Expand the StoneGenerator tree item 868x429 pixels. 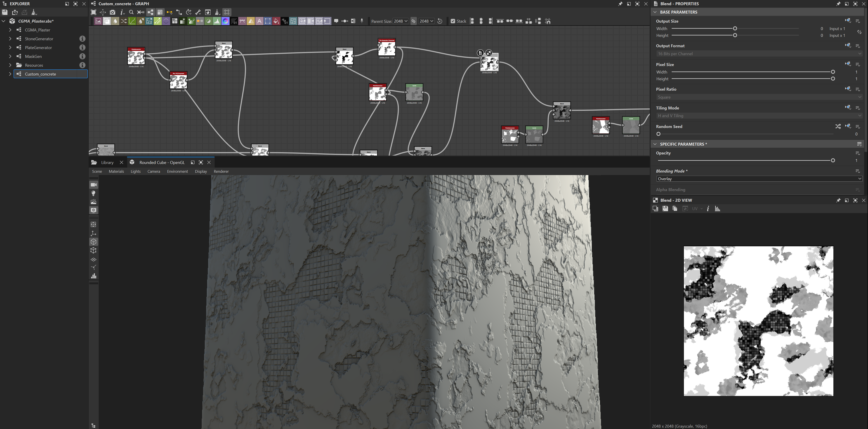10,39
